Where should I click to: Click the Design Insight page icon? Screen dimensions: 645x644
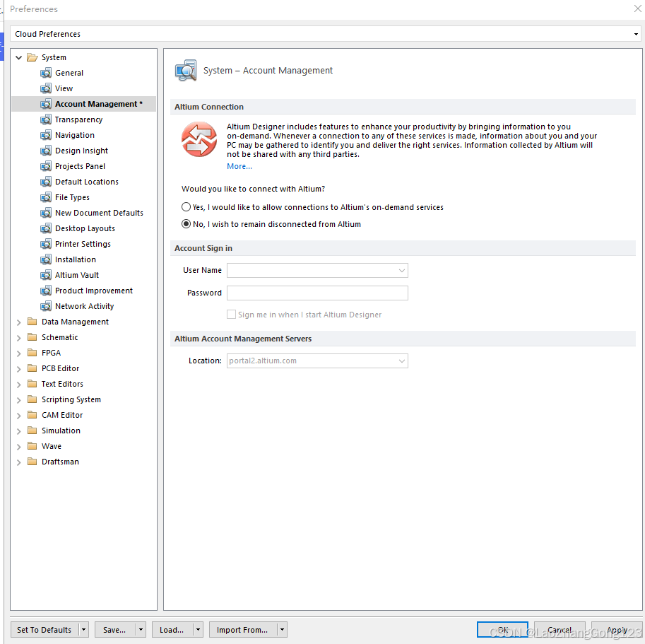46,151
